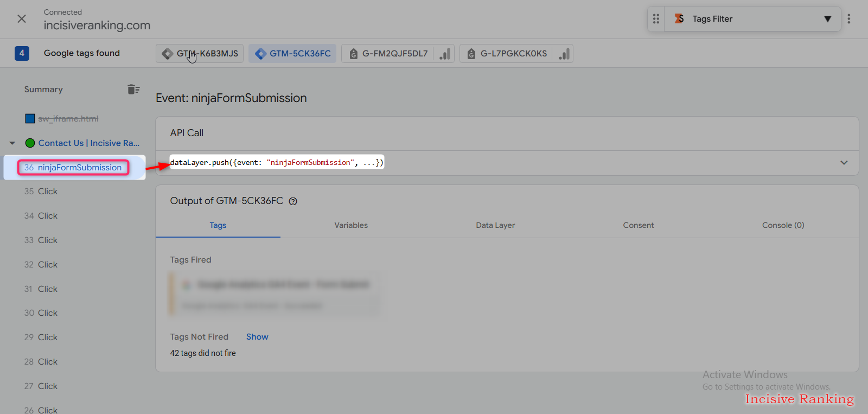The image size is (868, 414).
Task: Select the GTM-5CK36FC container chip
Action: click(x=293, y=54)
